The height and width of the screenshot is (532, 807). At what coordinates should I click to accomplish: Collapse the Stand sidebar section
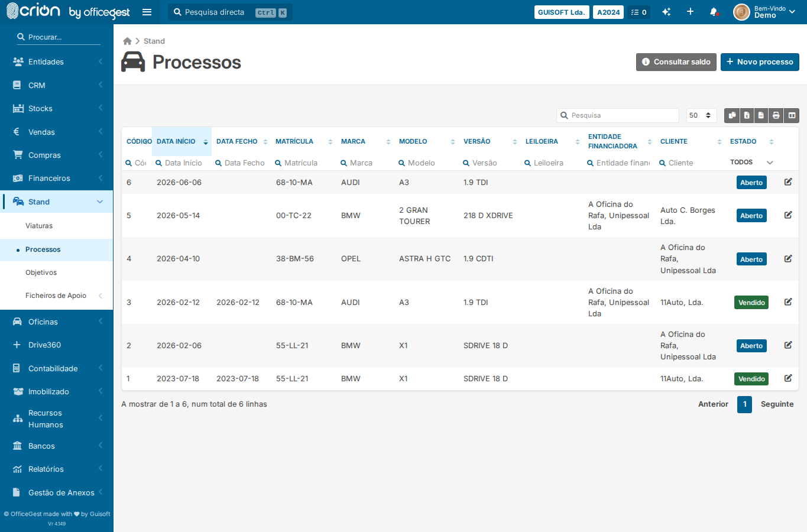(x=57, y=202)
